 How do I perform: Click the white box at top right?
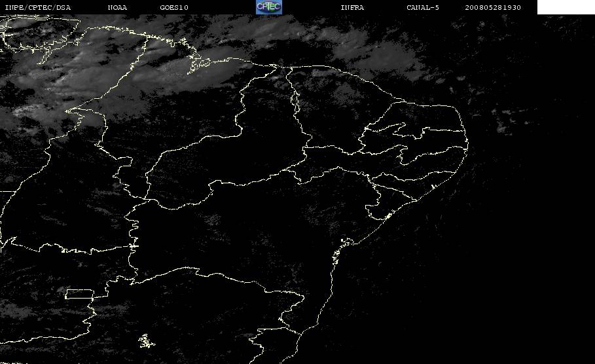click(566, 7)
